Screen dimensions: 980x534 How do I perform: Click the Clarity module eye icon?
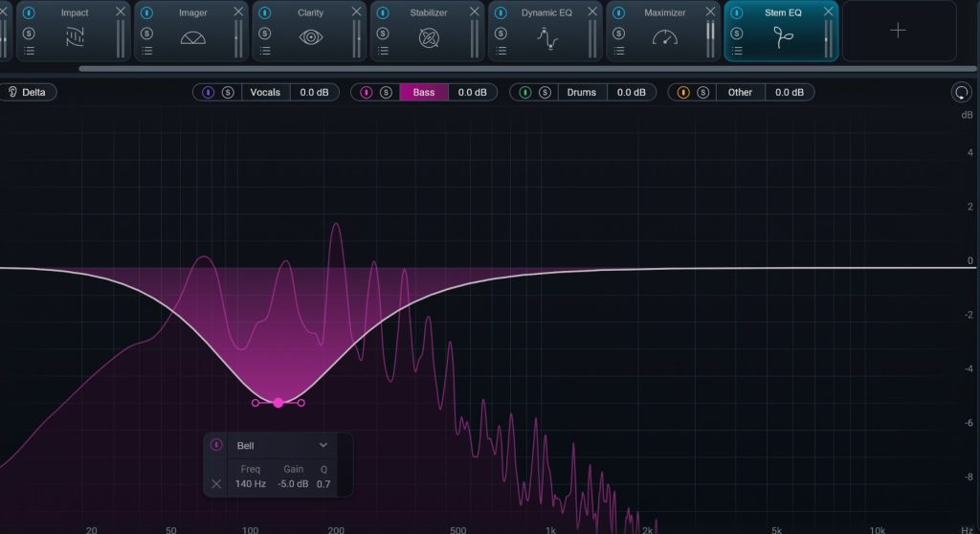311,37
